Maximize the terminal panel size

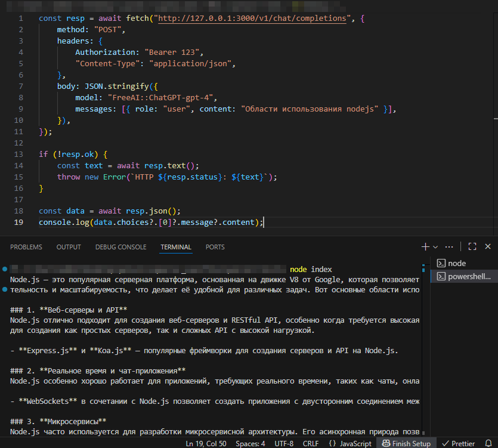click(472, 246)
